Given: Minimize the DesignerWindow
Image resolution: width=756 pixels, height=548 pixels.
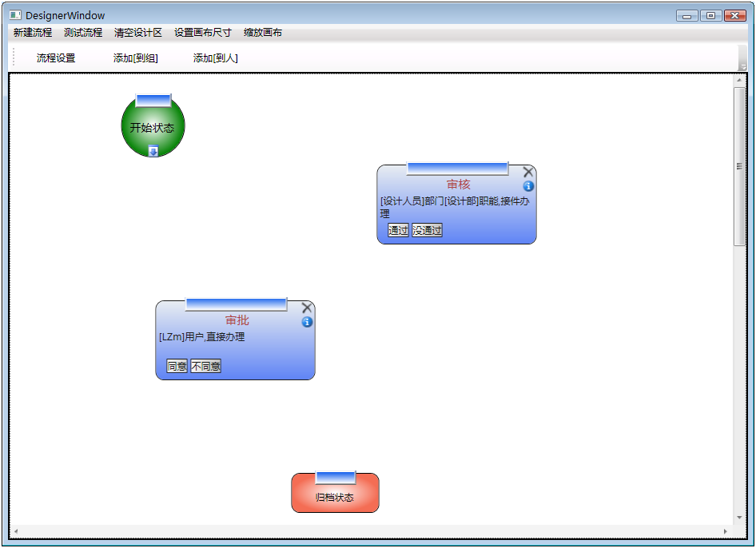Looking at the screenshot, I should pyautogui.click(x=687, y=16).
